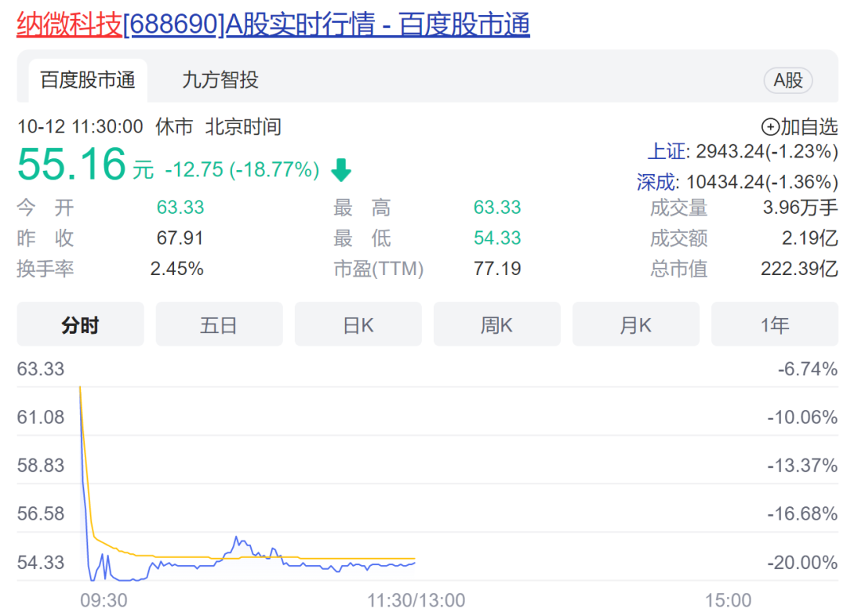Viewport: 847px width, 616px height.
Task: Click the yellow average price line
Action: click(x=314, y=559)
